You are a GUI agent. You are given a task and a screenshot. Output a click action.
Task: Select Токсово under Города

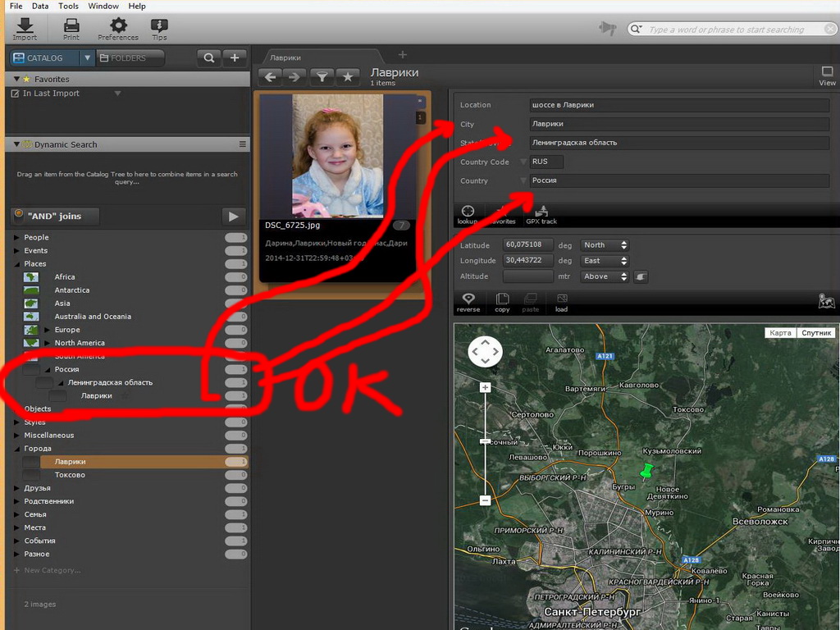pyautogui.click(x=70, y=475)
